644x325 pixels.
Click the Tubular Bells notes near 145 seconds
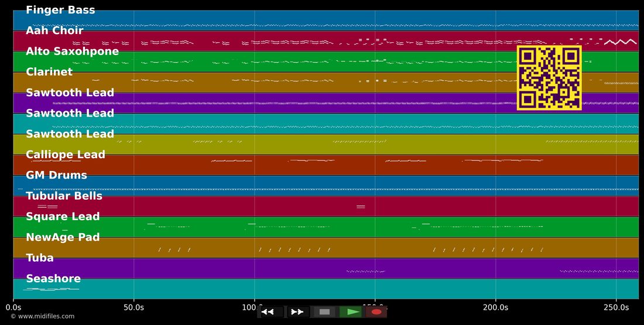tap(361, 207)
